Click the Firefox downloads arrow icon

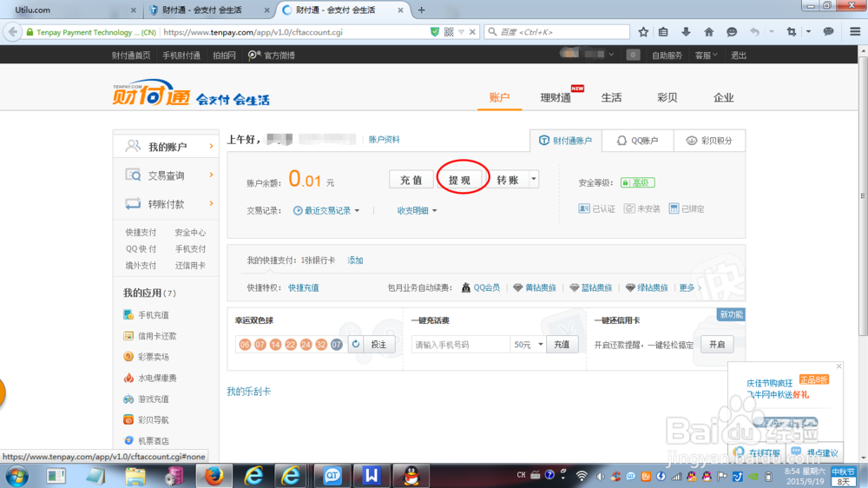pyautogui.click(x=686, y=32)
